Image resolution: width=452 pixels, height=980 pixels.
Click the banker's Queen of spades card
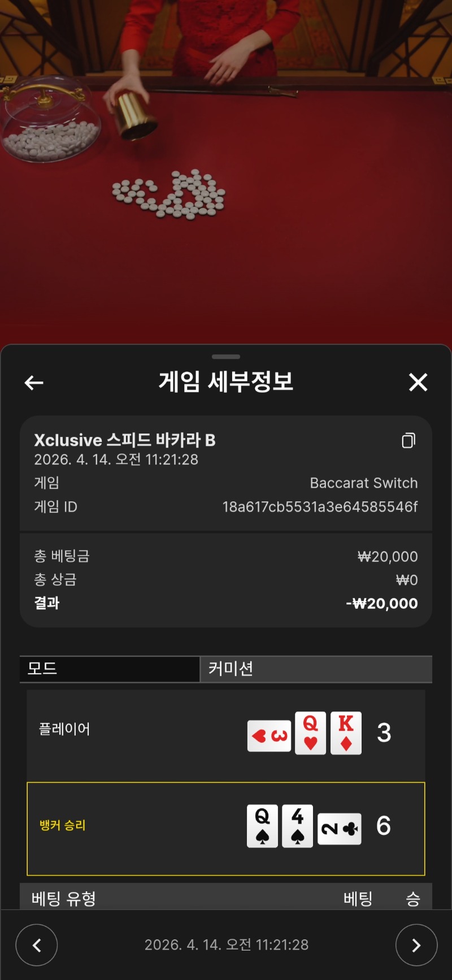(263, 826)
